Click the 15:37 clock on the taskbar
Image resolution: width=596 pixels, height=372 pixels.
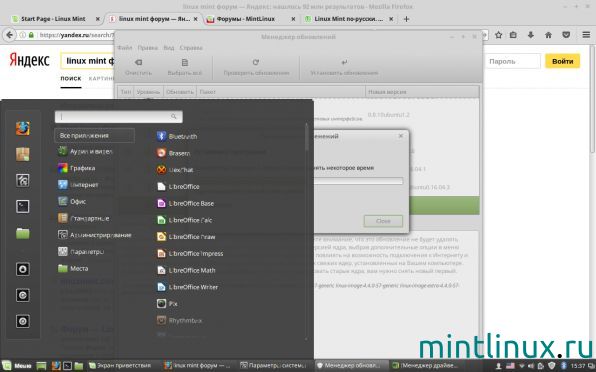tap(578, 366)
